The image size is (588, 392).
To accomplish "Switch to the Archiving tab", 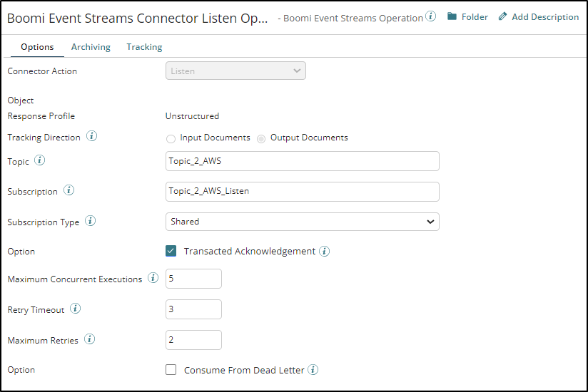I will click(x=91, y=47).
